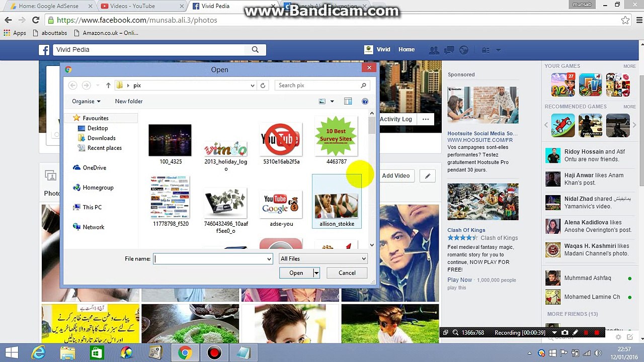The height and width of the screenshot is (362, 644).
Task: Open Facebook Home link
Action: [407, 50]
